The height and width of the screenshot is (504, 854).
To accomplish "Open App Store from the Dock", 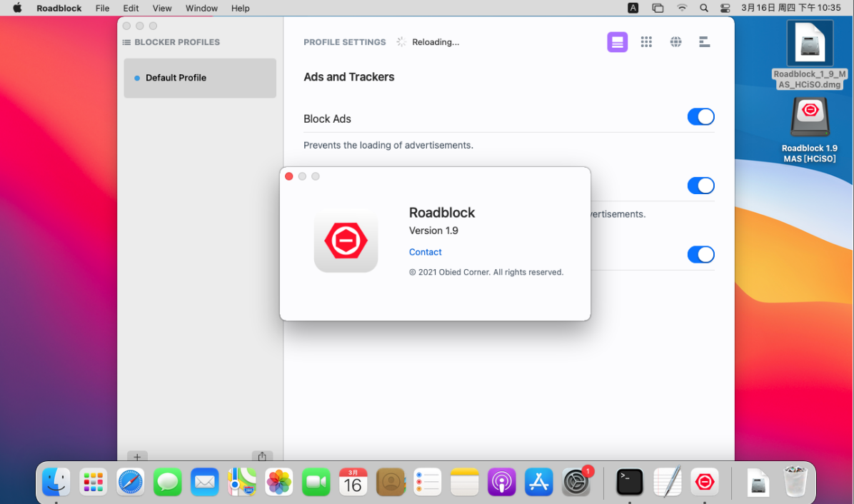I will 538,482.
